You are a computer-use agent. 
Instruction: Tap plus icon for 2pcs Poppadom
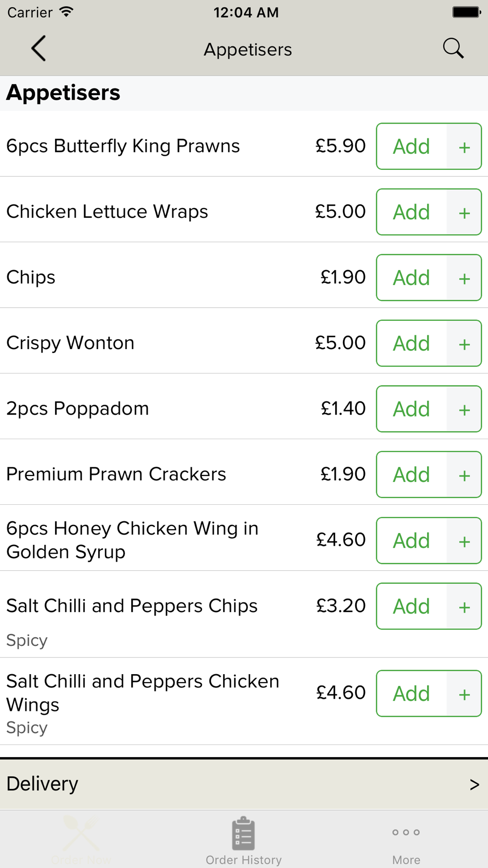click(x=464, y=409)
